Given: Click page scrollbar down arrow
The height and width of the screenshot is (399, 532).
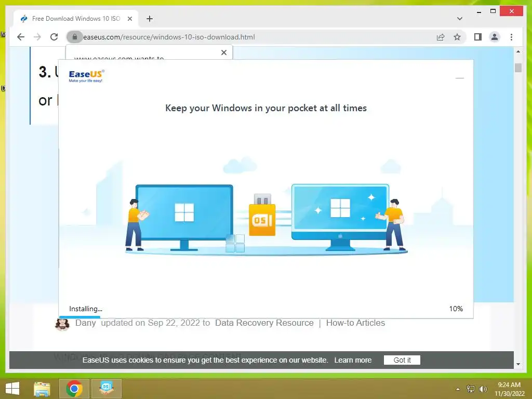Looking at the screenshot, I should tap(518, 364).
